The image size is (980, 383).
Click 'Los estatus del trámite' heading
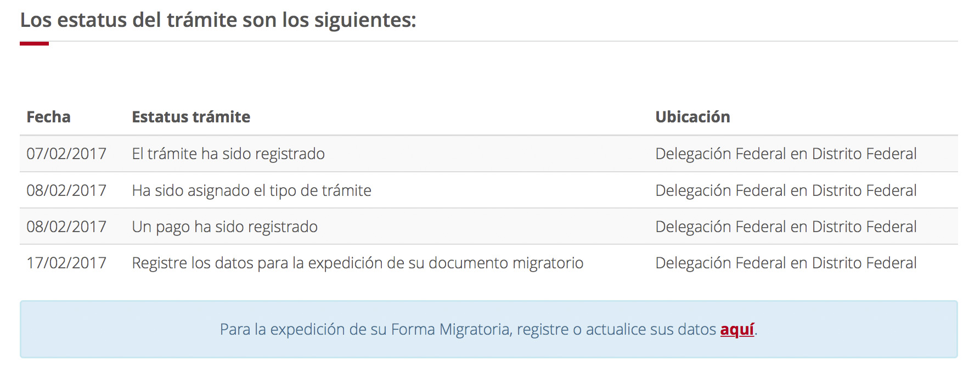[218, 20]
